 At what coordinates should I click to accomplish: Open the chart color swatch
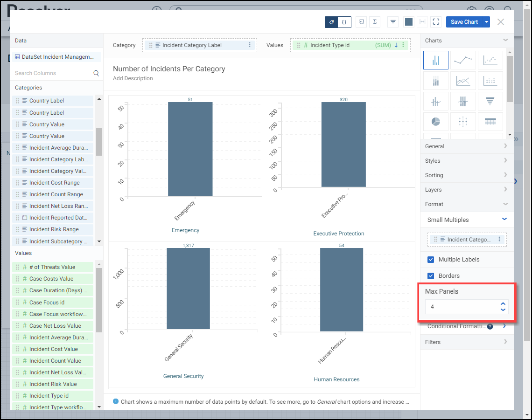point(409,22)
